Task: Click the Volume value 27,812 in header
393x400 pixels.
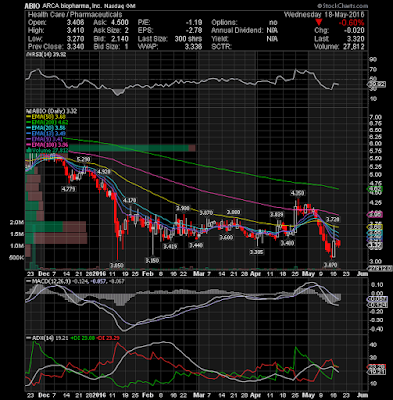Action: 353,47
